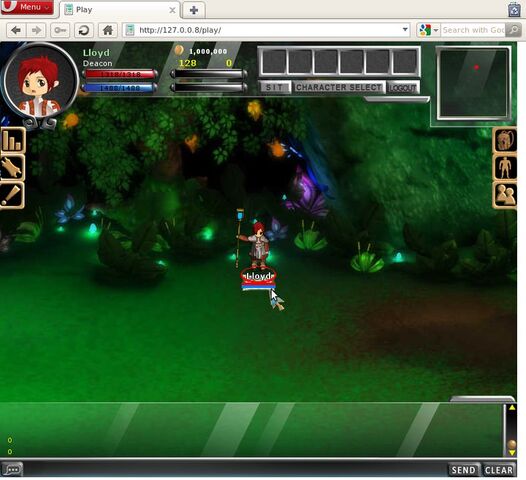
Task: Go to the browser home page
Action: coord(107,30)
